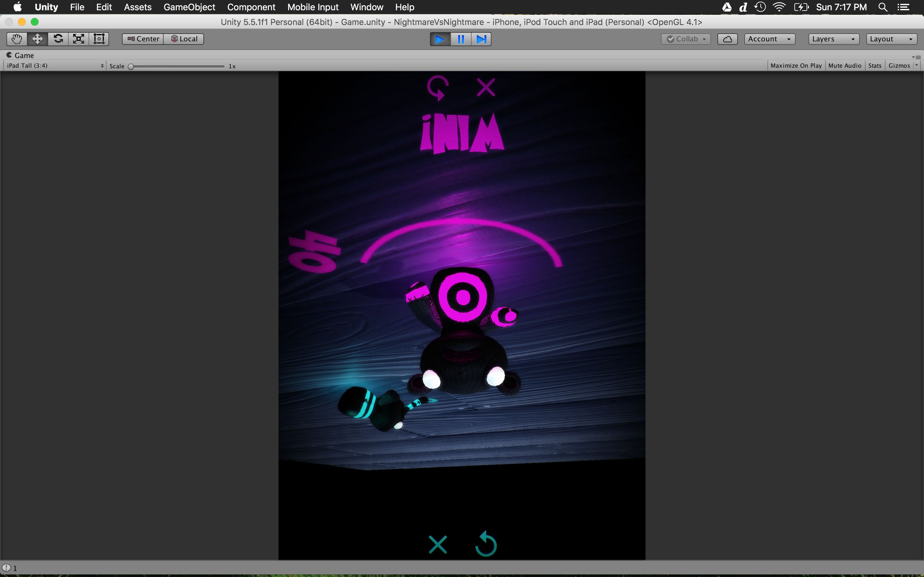
Task: Select the Move tool
Action: click(38, 39)
